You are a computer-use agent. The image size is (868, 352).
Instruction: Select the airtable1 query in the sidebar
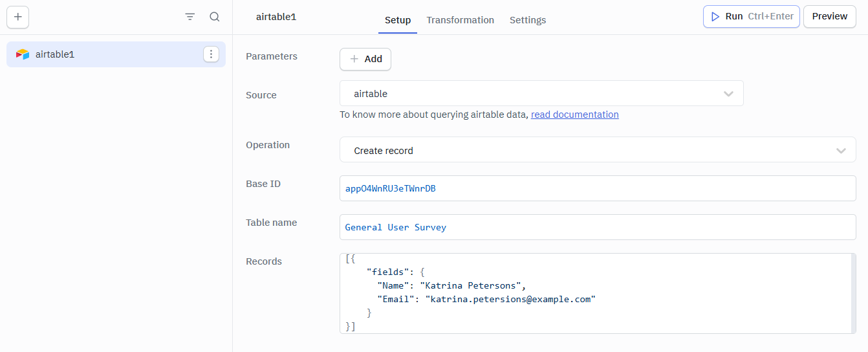point(103,54)
